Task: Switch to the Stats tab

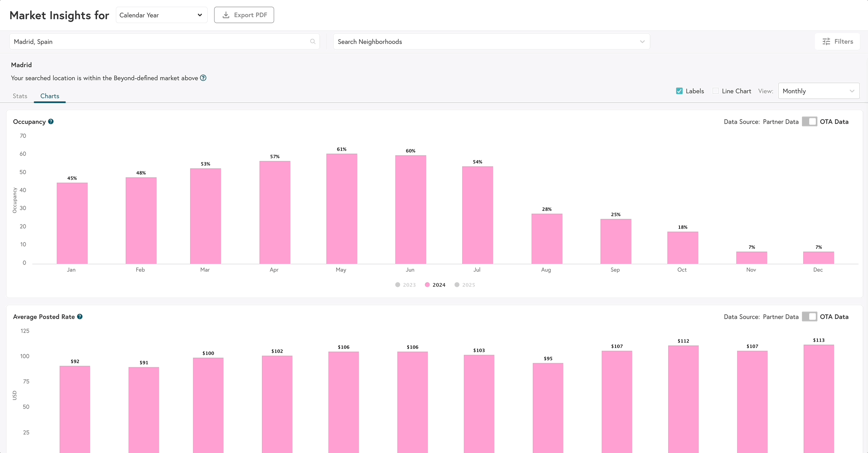Action: [20, 96]
